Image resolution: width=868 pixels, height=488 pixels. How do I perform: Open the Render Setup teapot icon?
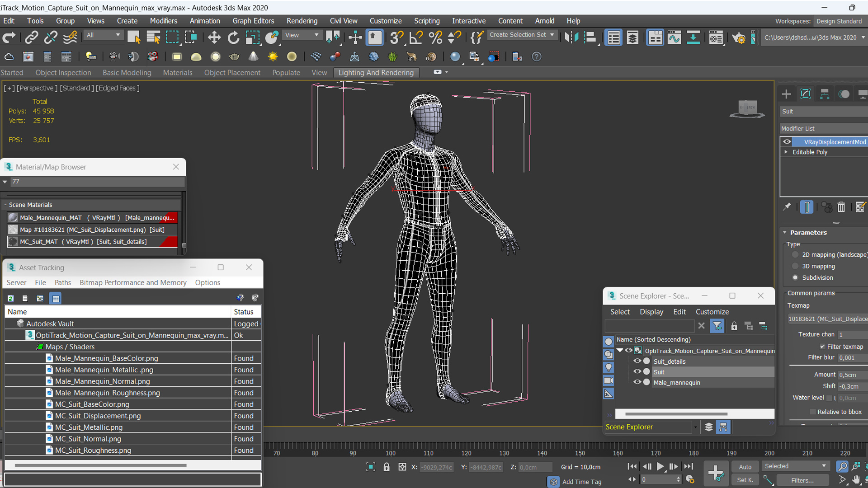pos(738,38)
